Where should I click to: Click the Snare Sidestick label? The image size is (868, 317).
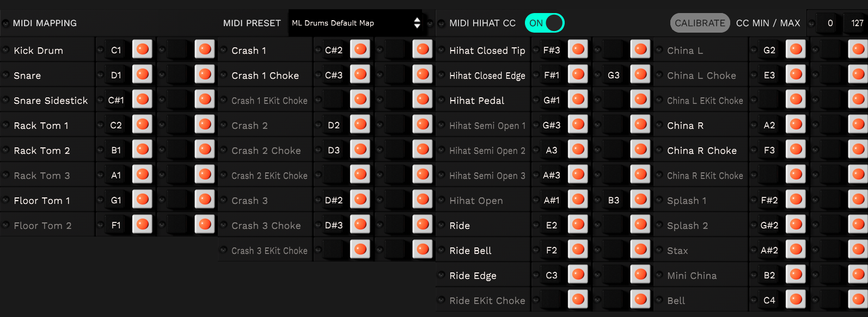point(51,101)
